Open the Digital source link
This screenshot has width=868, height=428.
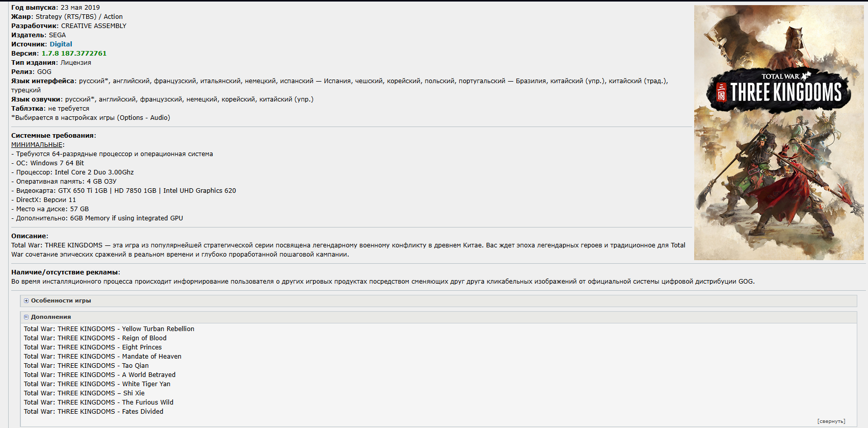point(61,44)
